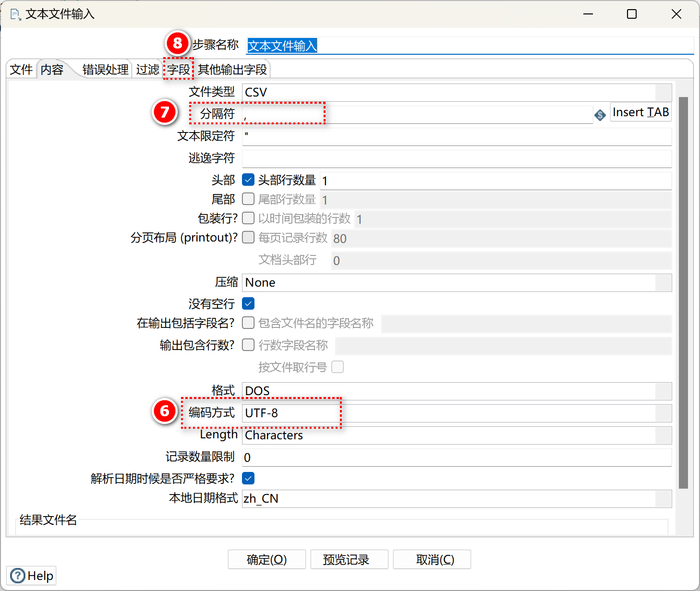700x591 pixels.
Task: Toggle the 没有空行 checkbox
Action: pyautogui.click(x=248, y=303)
